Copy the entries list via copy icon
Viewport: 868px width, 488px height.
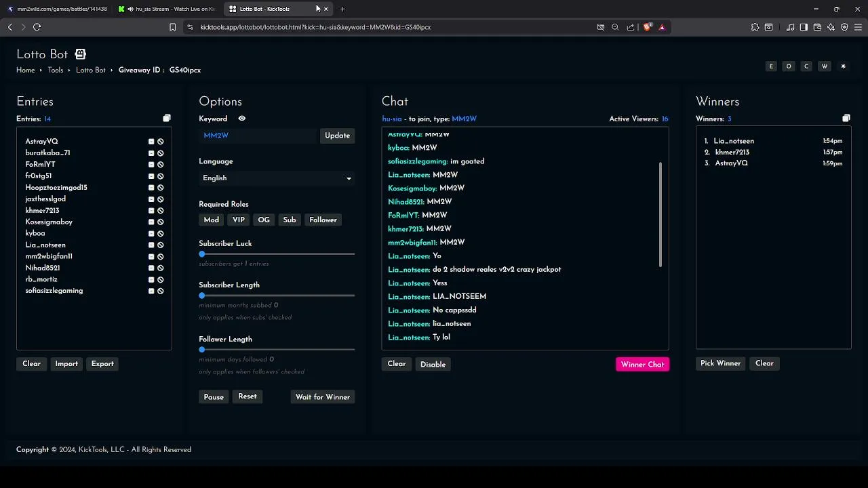167,119
